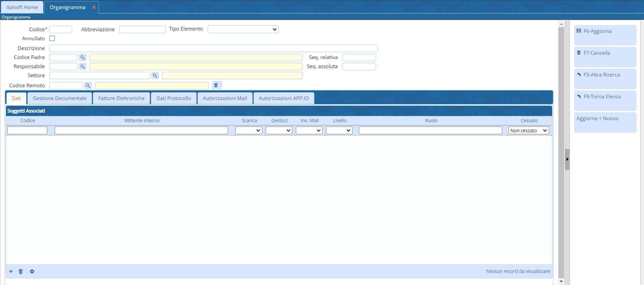The image size is (644, 285).
Task: Clear Codice Remoto with the trash icon
Action: [x=216, y=85]
